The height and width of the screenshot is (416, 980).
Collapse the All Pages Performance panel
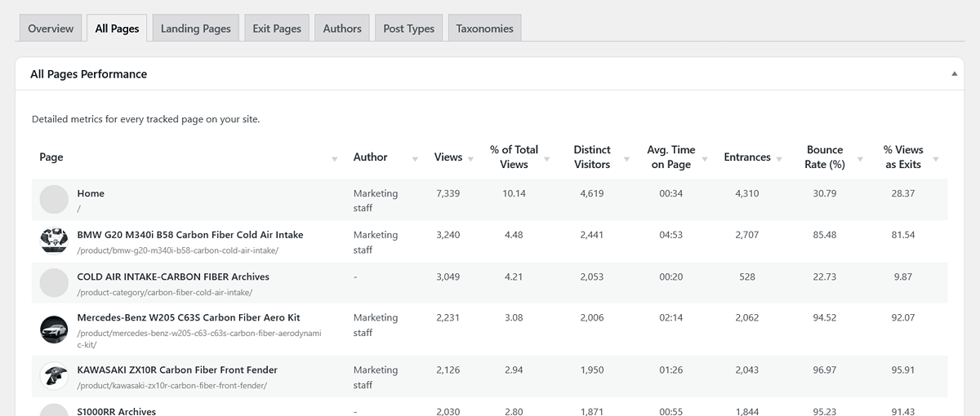954,73
